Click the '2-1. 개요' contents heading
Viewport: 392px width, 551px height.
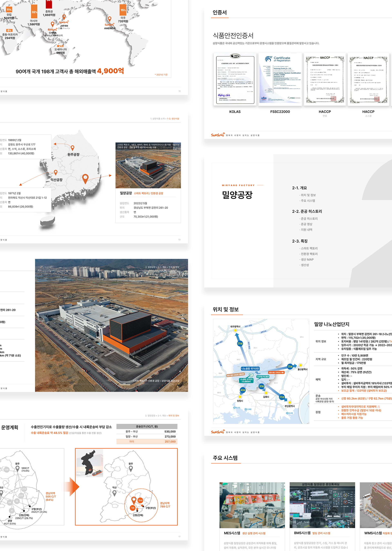click(x=299, y=188)
